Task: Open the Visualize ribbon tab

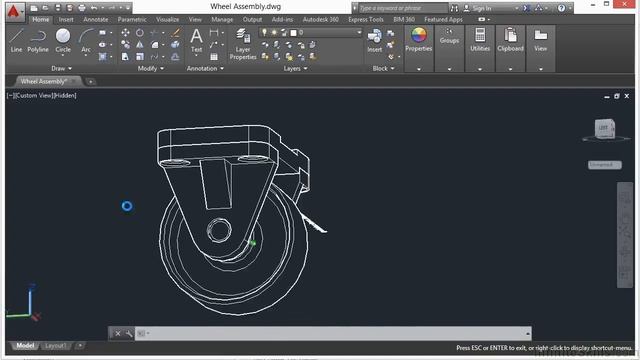Action: [x=167, y=19]
